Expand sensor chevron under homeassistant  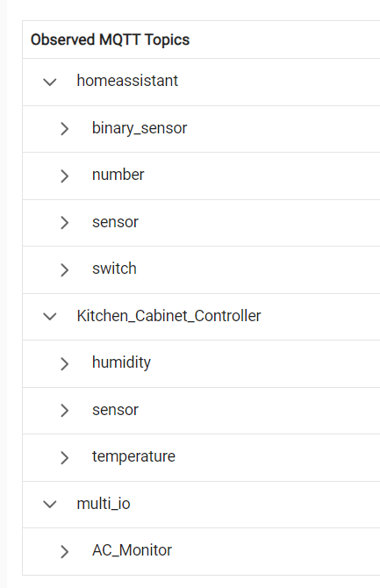click(65, 223)
